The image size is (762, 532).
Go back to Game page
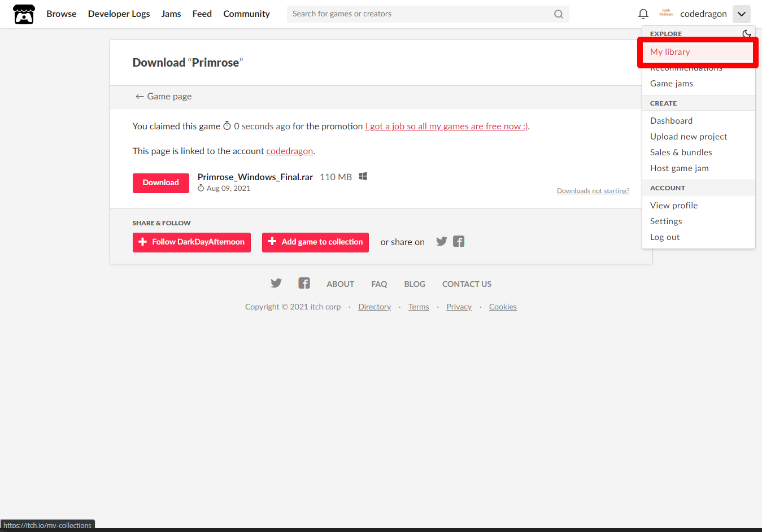pyautogui.click(x=163, y=97)
